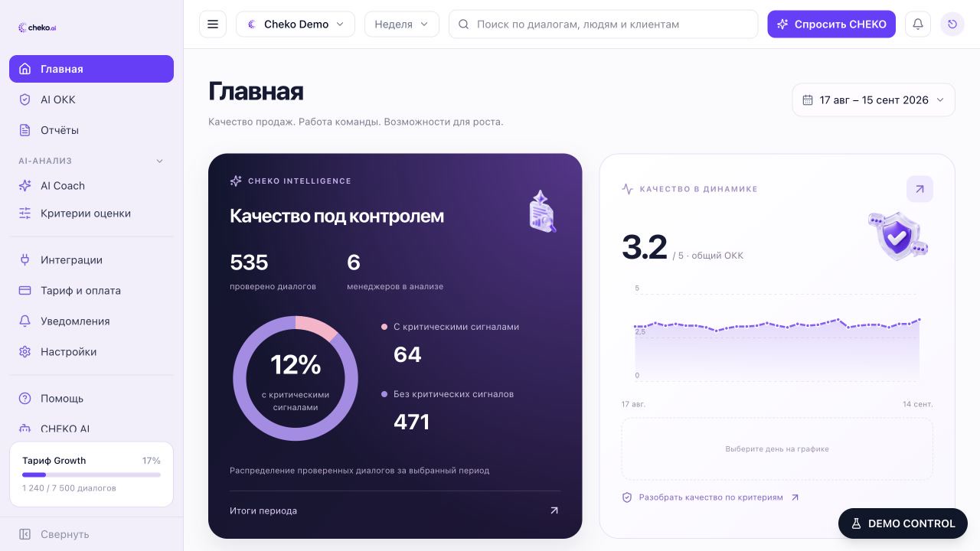This screenshot has height=551, width=980.
Task: Click the card icon beside Тариф и оплата
Action: (x=24, y=291)
